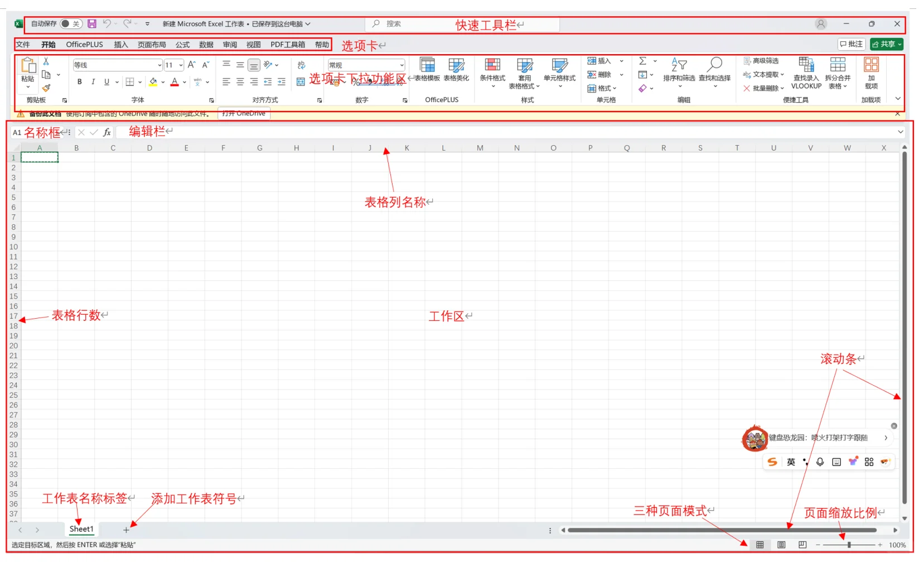Open 加载项 add-ins
The image size is (924, 562).
click(x=871, y=73)
